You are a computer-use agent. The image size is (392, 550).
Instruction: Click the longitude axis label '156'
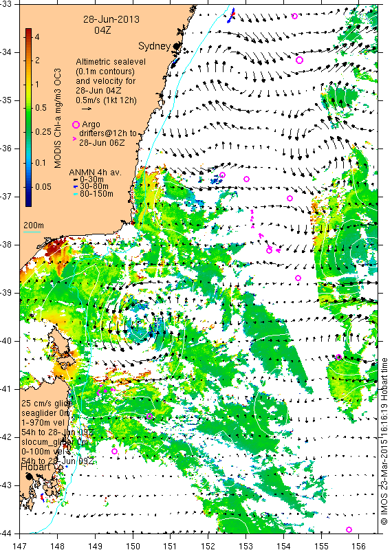pos(359,546)
